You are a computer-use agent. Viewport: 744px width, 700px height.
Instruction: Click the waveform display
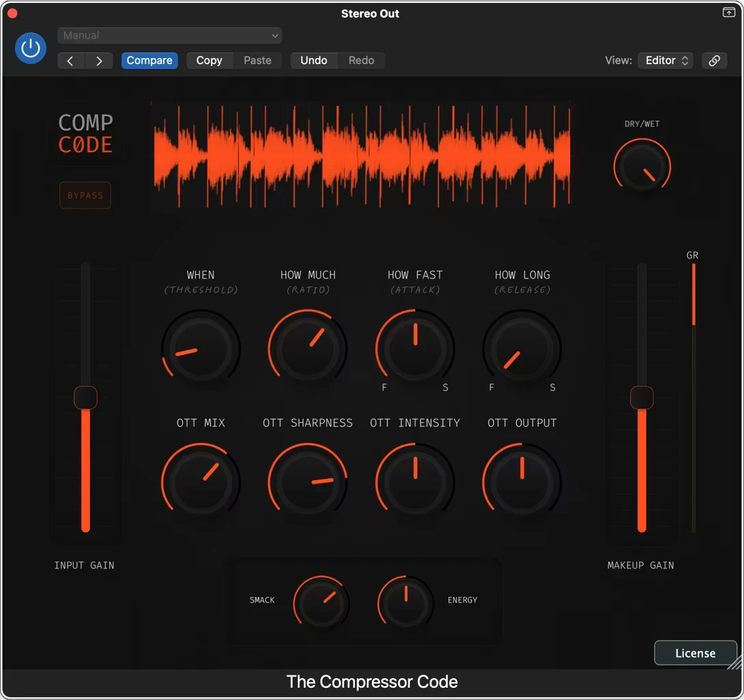[x=361, y=157]
